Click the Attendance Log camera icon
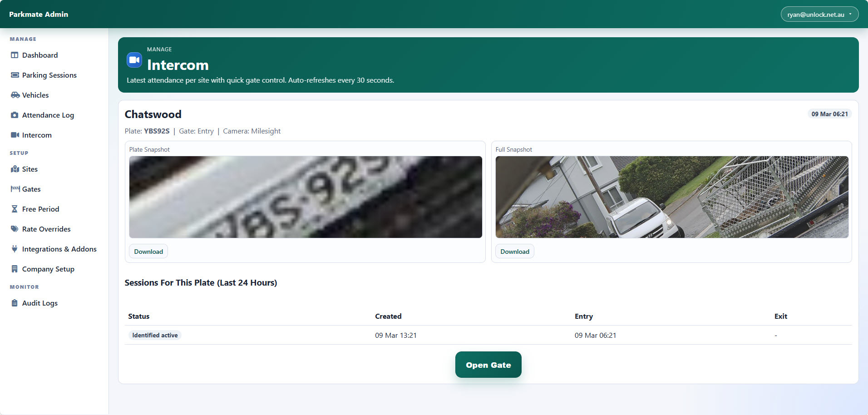This screenshot has height=415, width=868. point(15,115)
